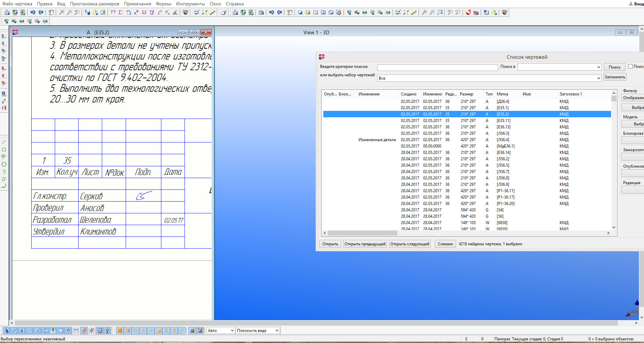Select the draw rectangle tool in left sidebar
Image resolution: width=644 pixels, height=343 pixels.
coord(4,149)
